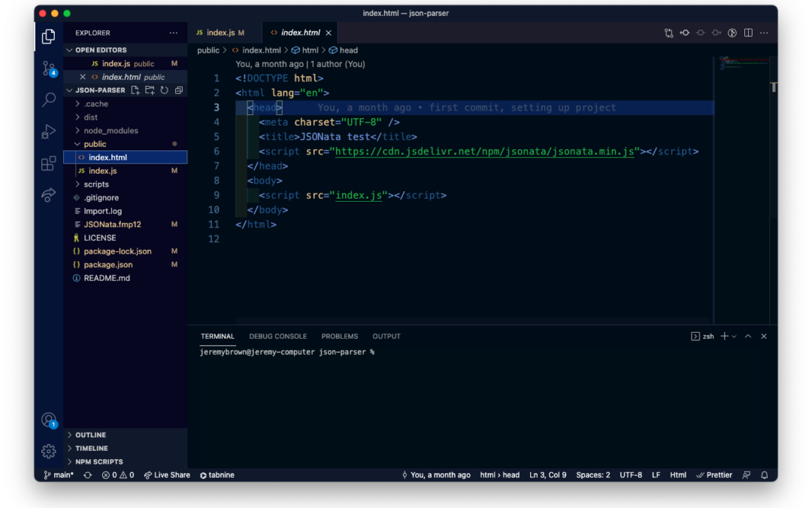The height and width of the screenshot is (508, 812).
Task: Go to line via Ln 3, Col 9
Action: pos(548,476)
